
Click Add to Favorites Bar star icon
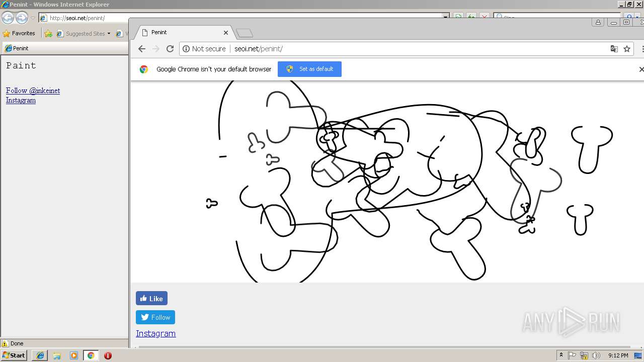[48, 34]
